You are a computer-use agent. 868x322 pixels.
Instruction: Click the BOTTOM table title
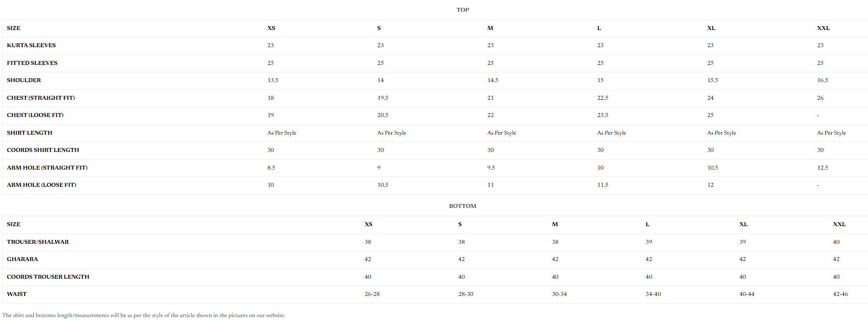pos(463,206)
